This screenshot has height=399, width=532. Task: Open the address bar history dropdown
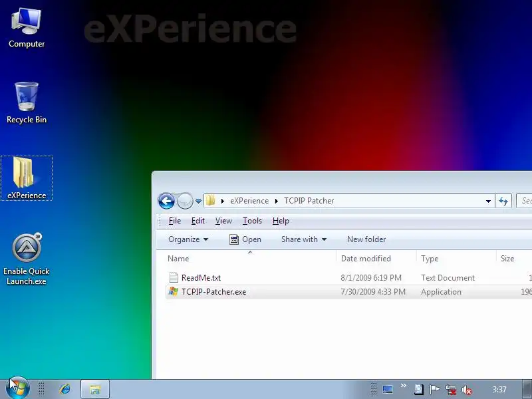pyautogui.click(x=488, y=201)
